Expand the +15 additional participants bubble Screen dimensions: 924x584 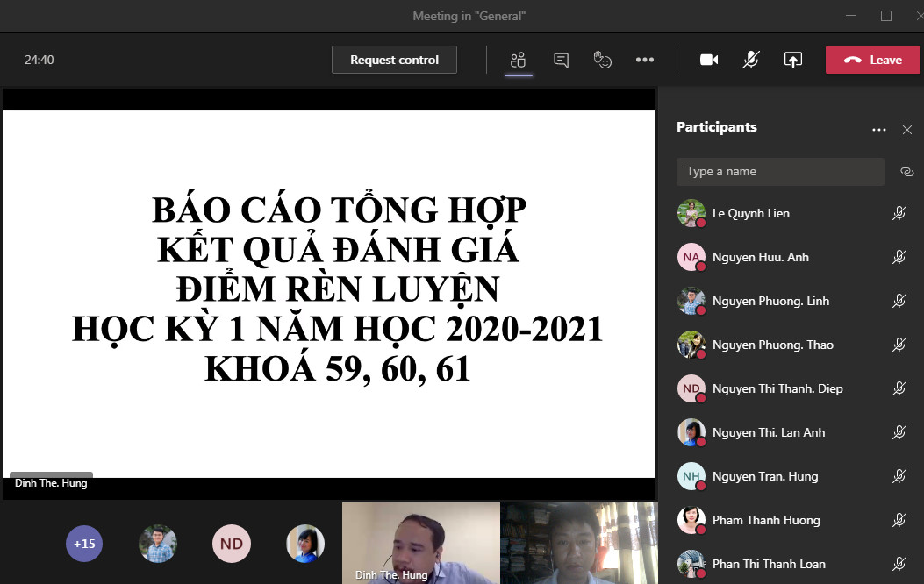(x=84, y=544)
